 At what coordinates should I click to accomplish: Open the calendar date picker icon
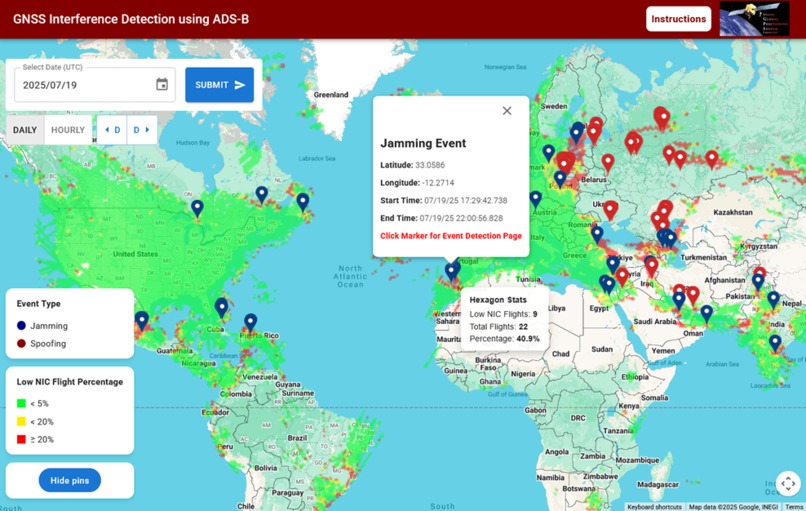162,84
